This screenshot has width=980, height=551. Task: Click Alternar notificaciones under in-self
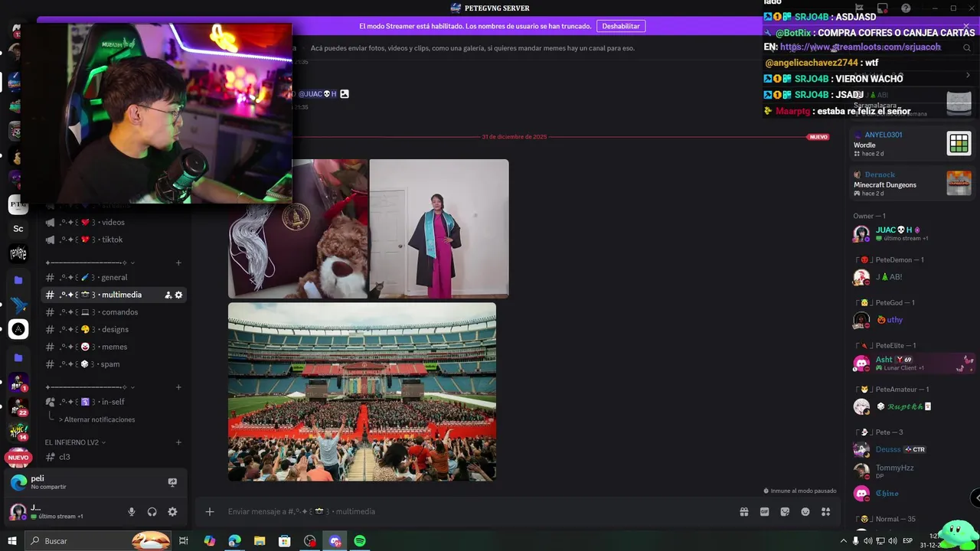pos(96,419)
